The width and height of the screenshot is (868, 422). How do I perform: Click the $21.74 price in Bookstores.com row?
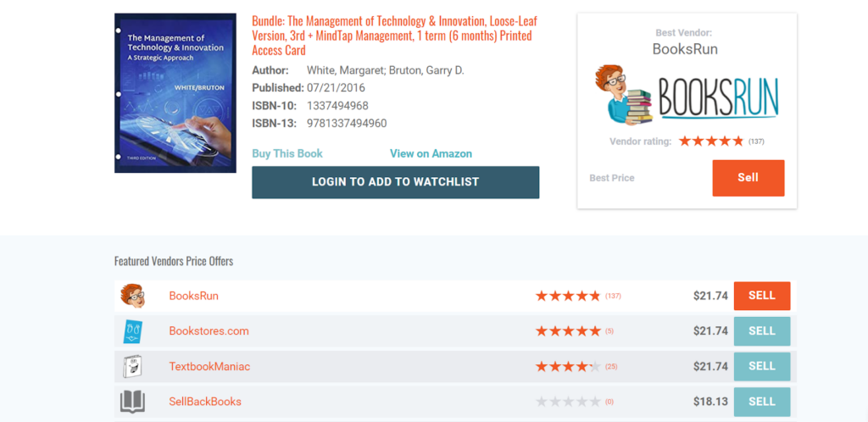710,331
